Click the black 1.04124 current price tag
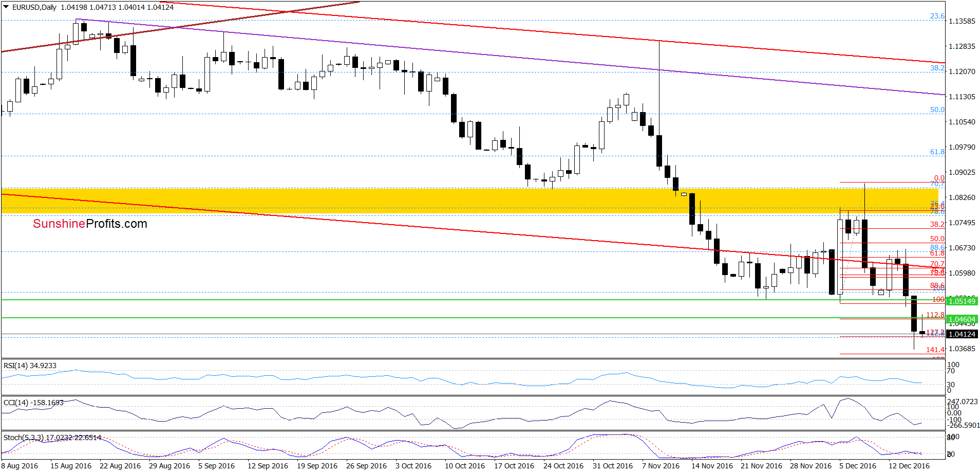 coord(962,334)
